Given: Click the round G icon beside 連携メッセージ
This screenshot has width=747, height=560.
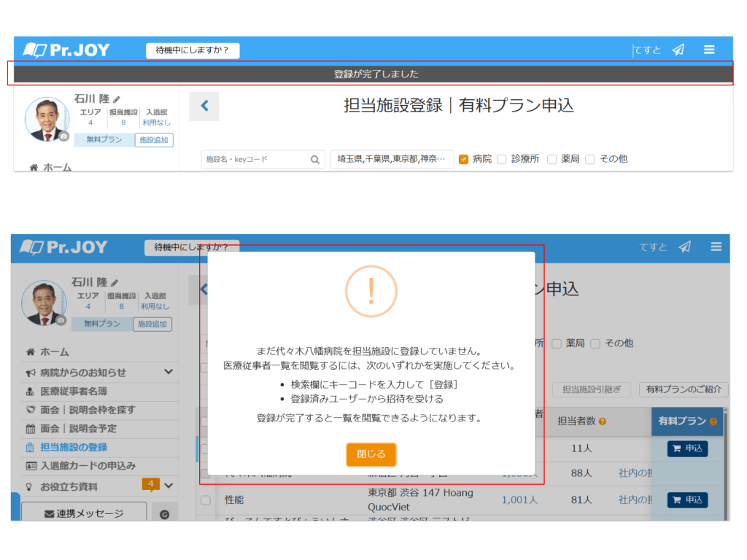Looking at the screenshot, I should [x=164, y=514].
